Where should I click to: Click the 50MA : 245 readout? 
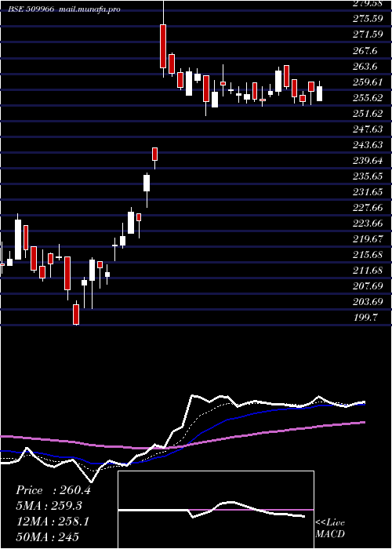click(x=47, y=536)
